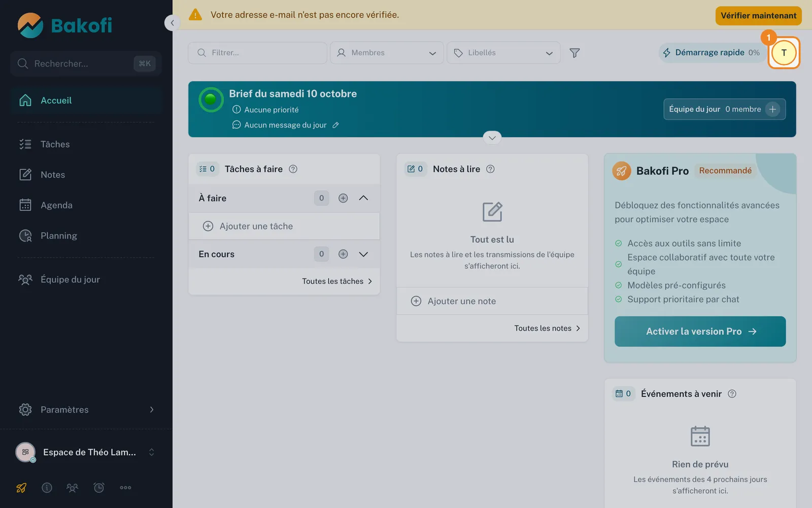Show help for Événements à venir
This screenshot has height=508, width=812.
pos(732,394)
